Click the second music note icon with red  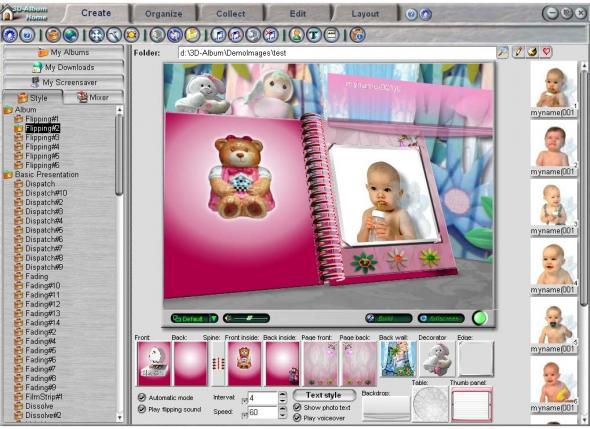[236, 35]
